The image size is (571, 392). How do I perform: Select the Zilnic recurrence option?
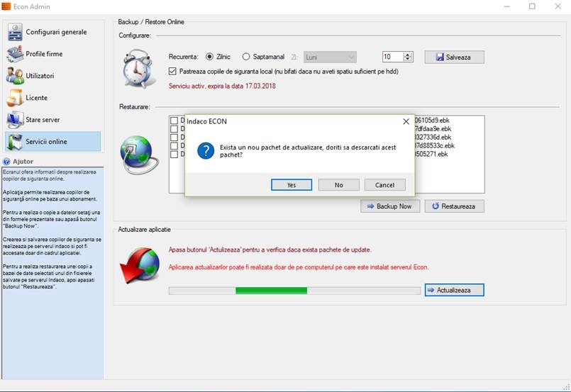[x=218, y=57]
